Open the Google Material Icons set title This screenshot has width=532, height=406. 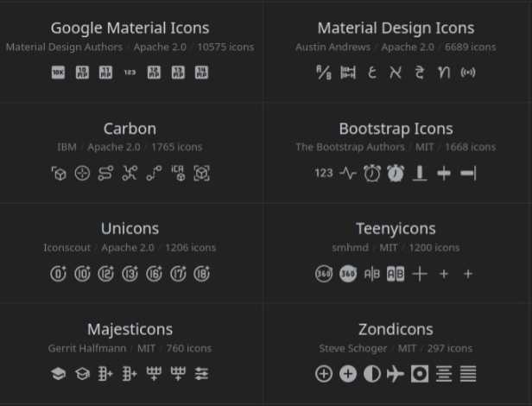130,28
